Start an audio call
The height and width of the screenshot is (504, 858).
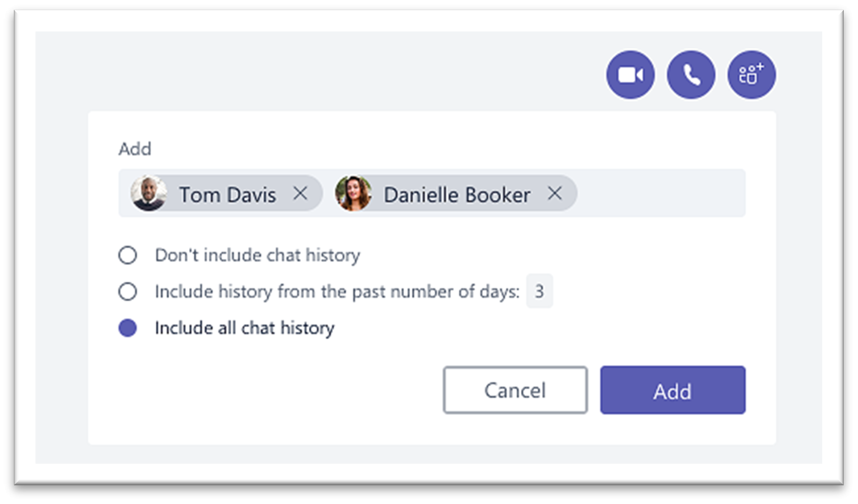(x=691, y=75)
